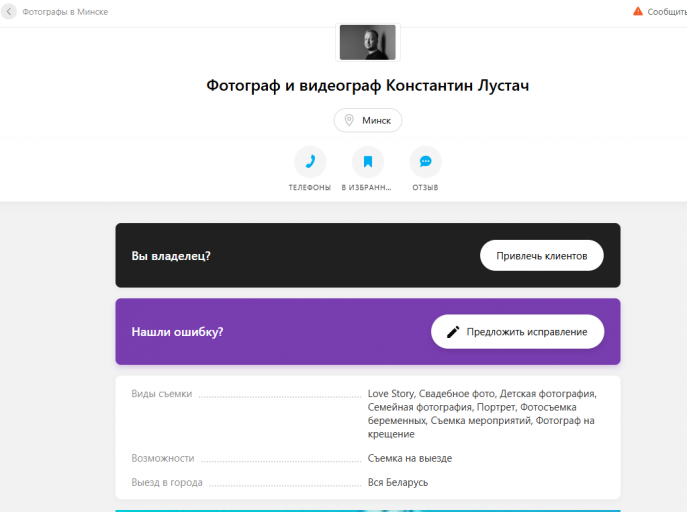Select the Предложить исправление button

pos(517,332)
